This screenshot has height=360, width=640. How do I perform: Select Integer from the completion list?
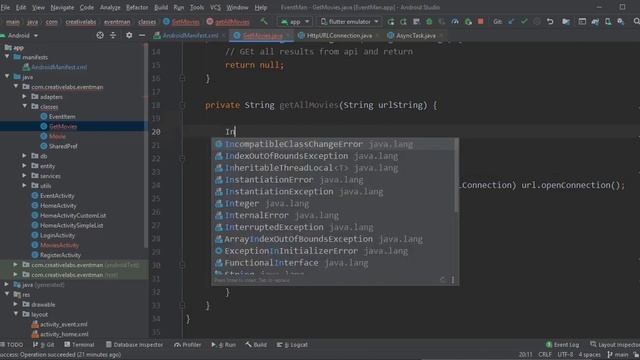pos(333,204)
